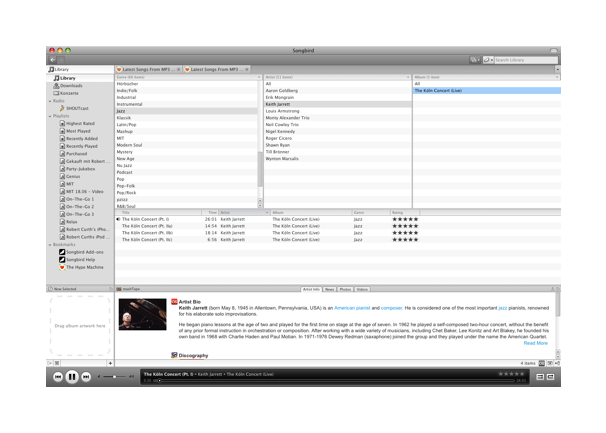This screenshot has width=606, height=433.
Task: Sort the track list by Title column
Action: pos(158,213)
